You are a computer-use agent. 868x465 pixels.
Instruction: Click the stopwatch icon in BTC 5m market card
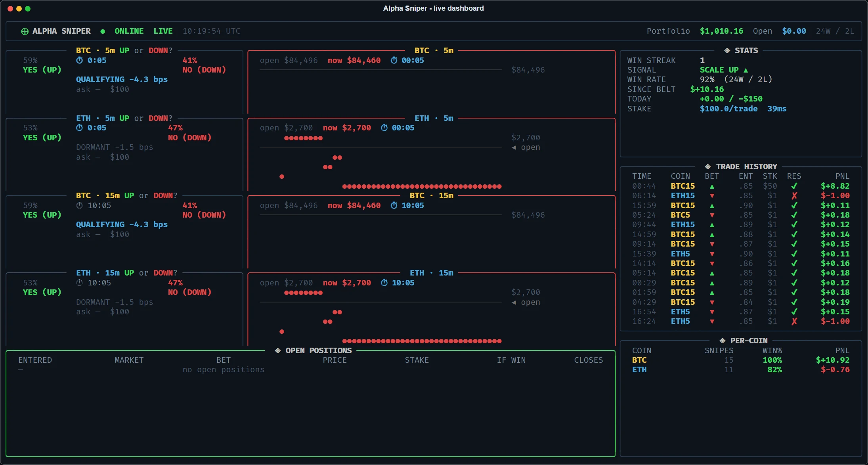point(80,60)
